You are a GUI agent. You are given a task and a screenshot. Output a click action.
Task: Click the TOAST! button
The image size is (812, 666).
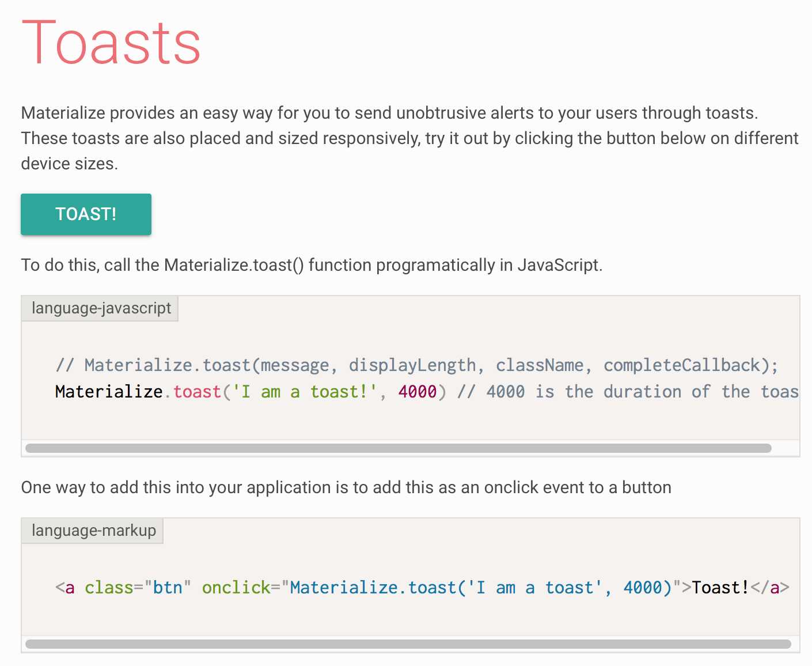click(86, 214)
